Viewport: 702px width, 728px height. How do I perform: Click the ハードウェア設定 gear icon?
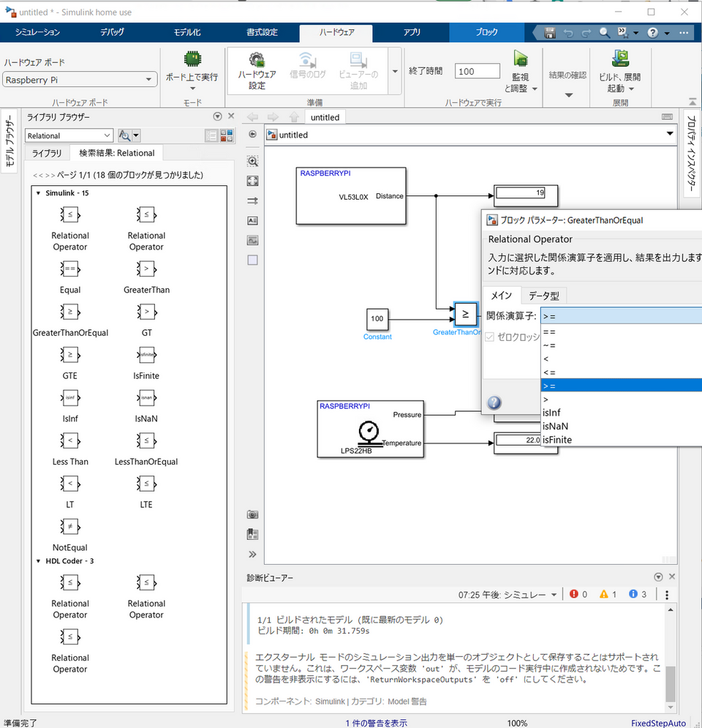(257, 60)
